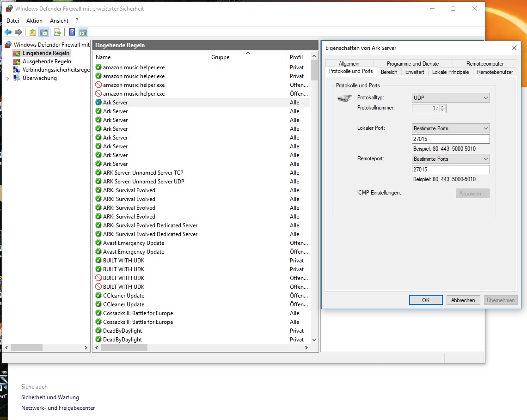Click the Verbindungssicherheitsregeln computers icon
This screenshot has width=527, height=420.
click(x=17, y=70)
